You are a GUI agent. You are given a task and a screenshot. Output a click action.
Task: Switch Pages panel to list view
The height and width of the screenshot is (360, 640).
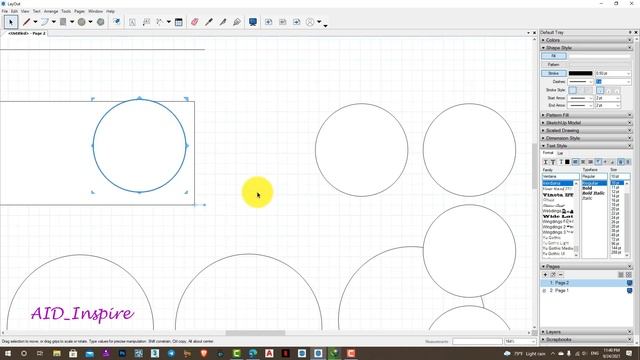[x=621, y=275]
